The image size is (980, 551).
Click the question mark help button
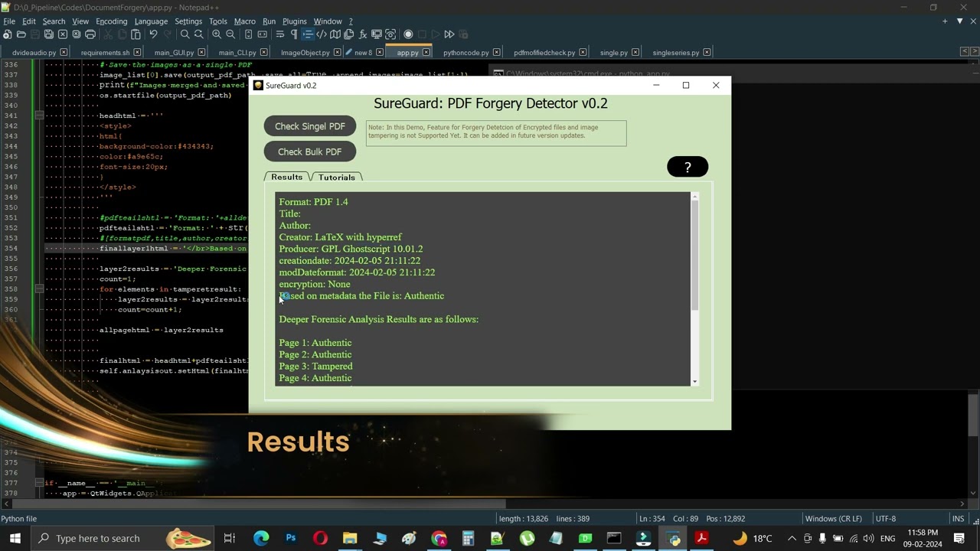pyautogui.click(x=688, y=167)
